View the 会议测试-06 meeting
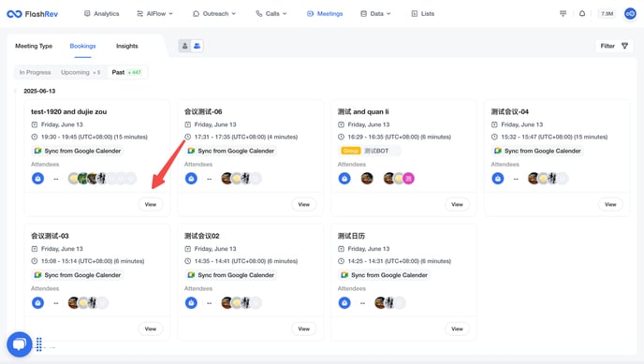 point(304,204)
